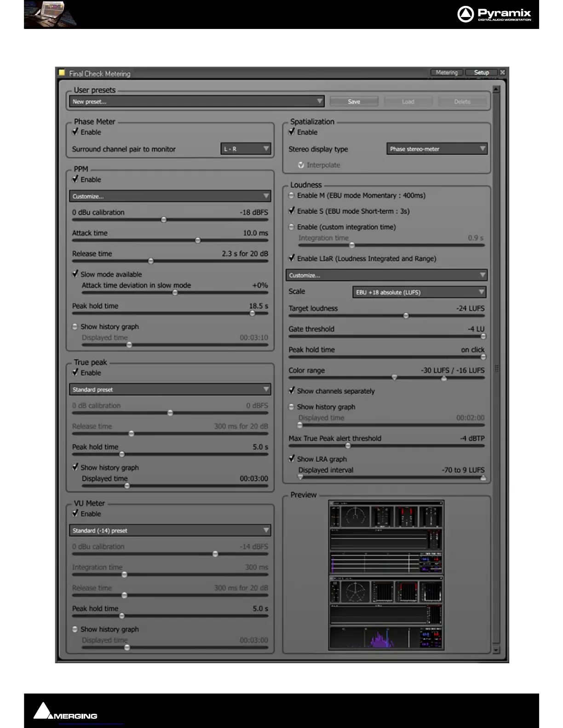Screen dimensions: 563x728
Task: Open Stereo display type dropdown
Action: click(x=437, y=149)
